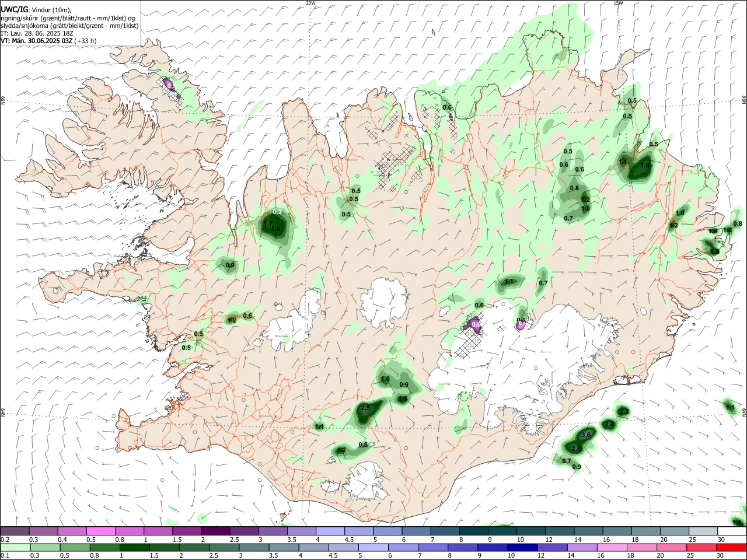
Task: Click the 15W longitude label at top
Action: tap(617, 3)
